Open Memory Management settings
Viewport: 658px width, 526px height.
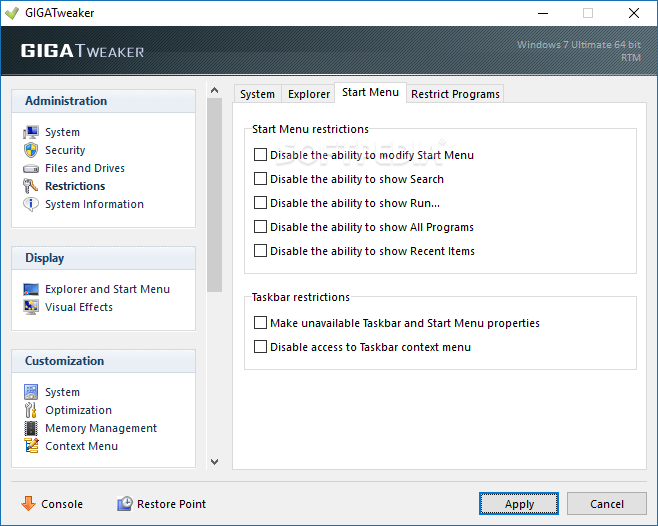(x=101, y=428)
